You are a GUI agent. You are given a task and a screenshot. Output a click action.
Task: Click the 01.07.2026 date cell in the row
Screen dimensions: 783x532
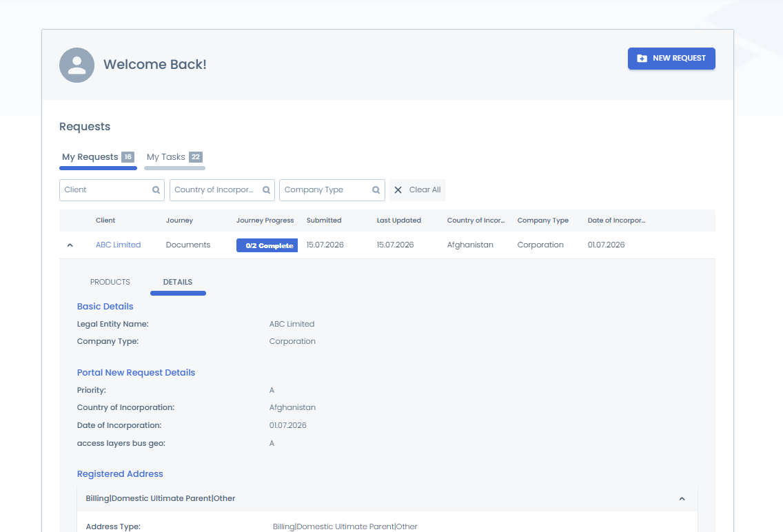[607, 245]
